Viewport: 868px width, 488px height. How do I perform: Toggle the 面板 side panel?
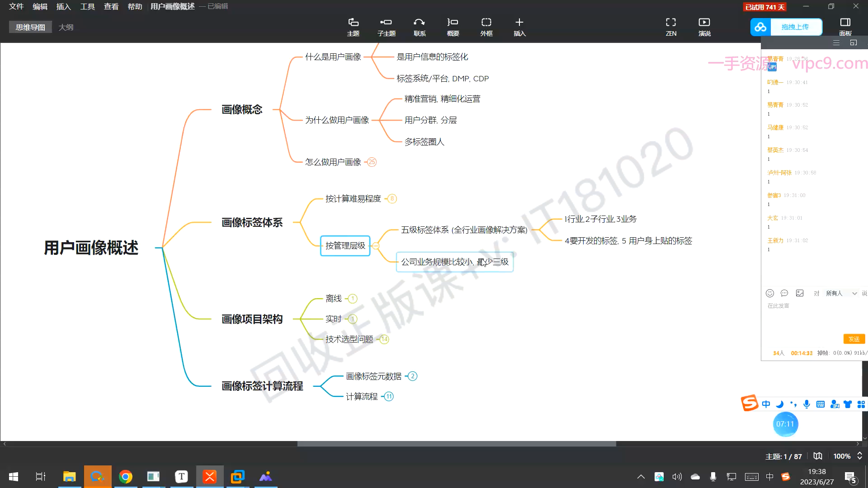(845, 26)
